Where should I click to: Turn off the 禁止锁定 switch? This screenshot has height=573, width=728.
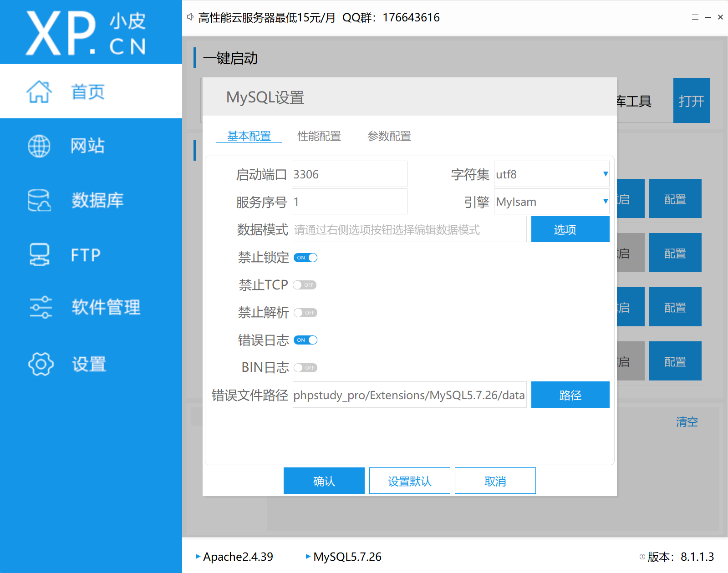pos(305,258)
